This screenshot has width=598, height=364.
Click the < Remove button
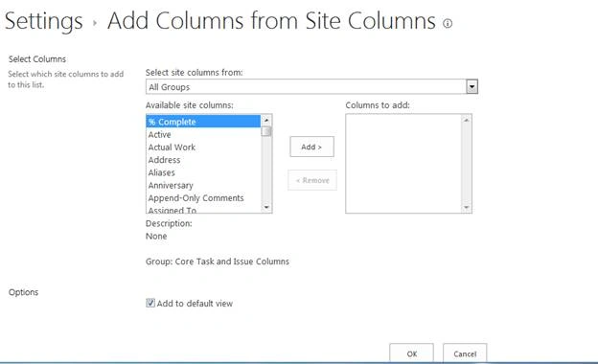[x=312, y=180]
